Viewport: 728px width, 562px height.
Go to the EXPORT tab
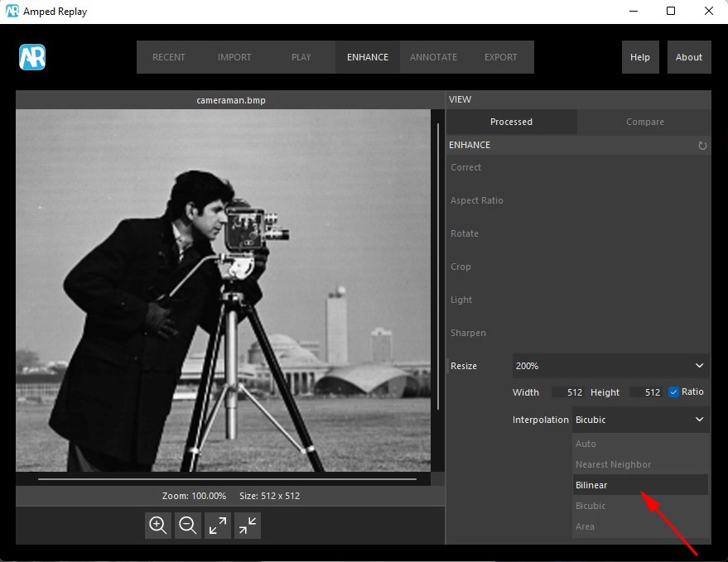[x=500, y=57]
